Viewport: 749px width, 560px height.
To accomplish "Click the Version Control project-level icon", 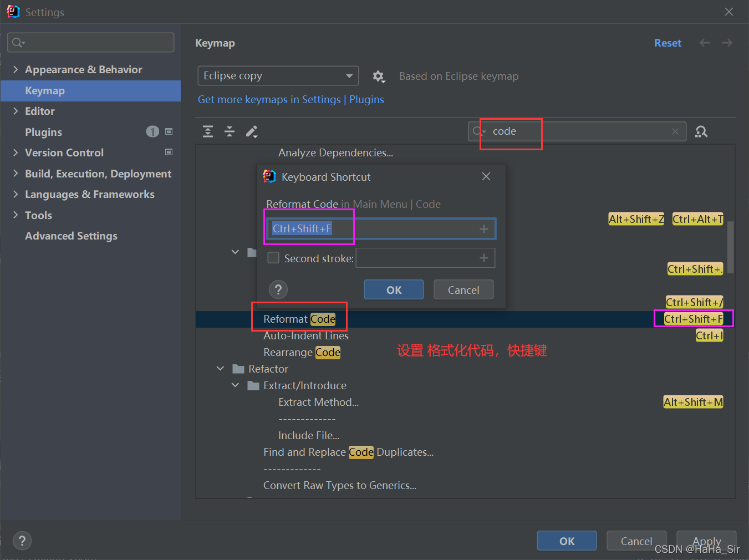I will click(x=169, y=152).
